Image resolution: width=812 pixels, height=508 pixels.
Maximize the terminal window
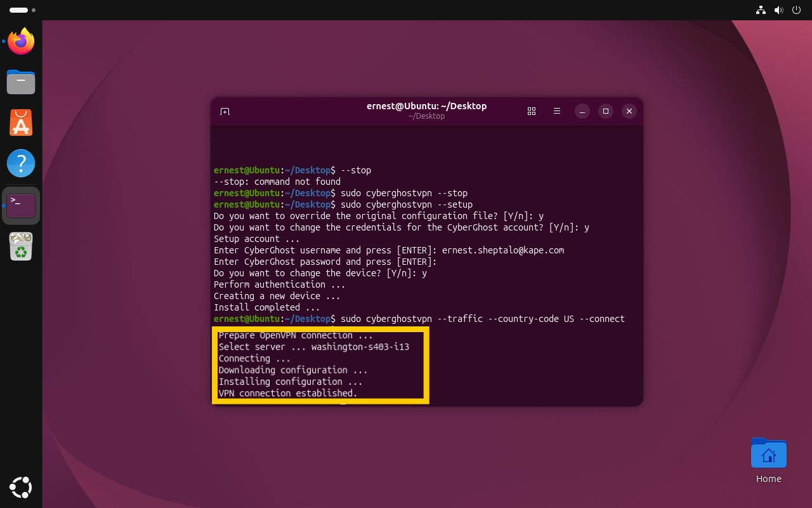point(606,111)
